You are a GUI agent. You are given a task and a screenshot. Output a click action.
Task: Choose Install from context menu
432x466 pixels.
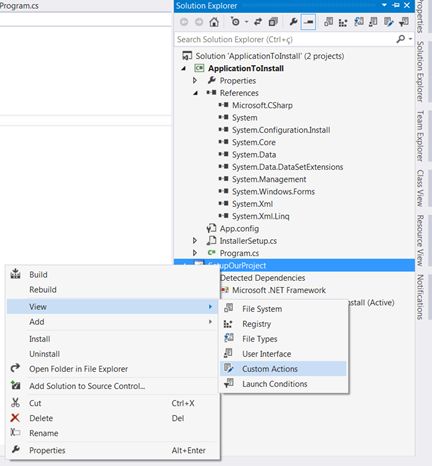click(x=112, y=339)
